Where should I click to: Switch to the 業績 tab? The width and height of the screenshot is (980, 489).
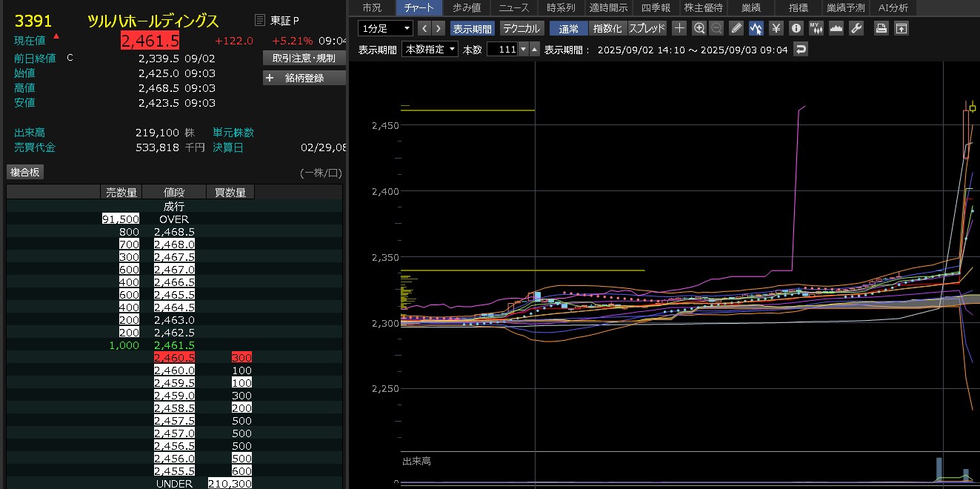tap(750, 7)
